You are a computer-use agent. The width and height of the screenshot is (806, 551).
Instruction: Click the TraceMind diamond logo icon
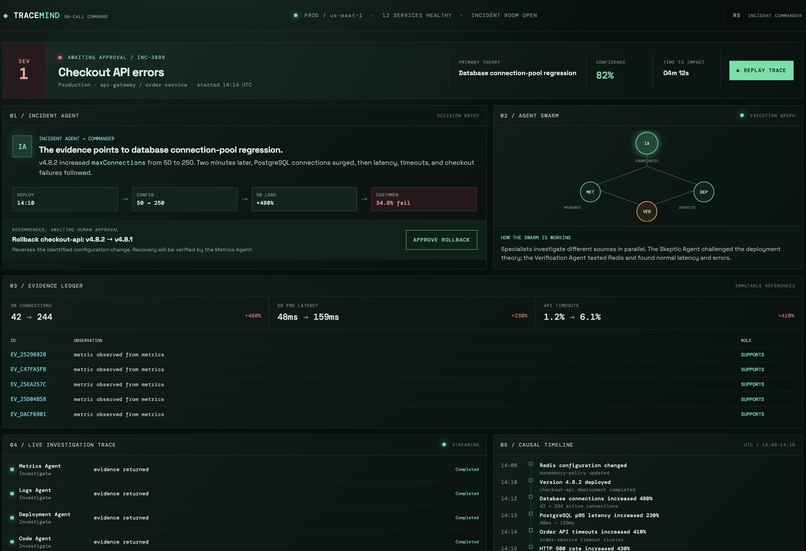pos(6,16)
